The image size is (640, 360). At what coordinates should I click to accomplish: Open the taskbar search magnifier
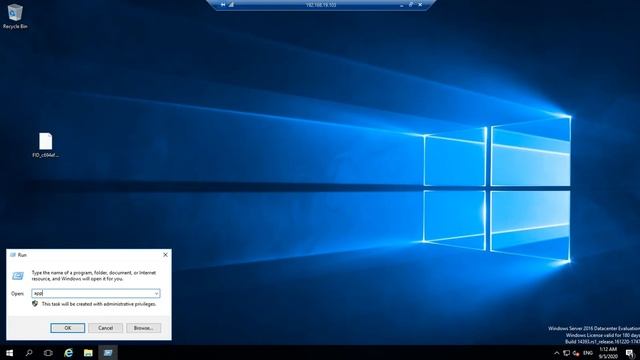point(29,353)
